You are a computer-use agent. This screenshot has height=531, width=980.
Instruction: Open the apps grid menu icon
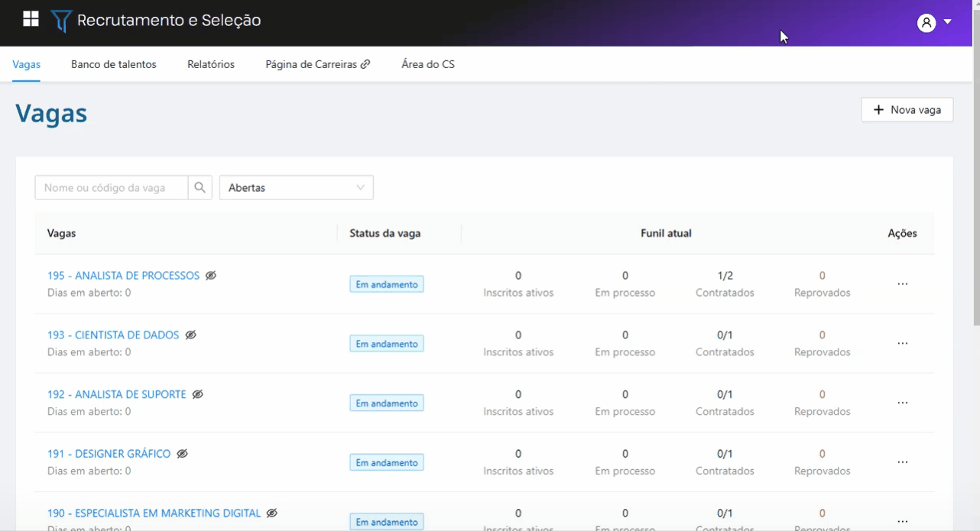(31, 19)
